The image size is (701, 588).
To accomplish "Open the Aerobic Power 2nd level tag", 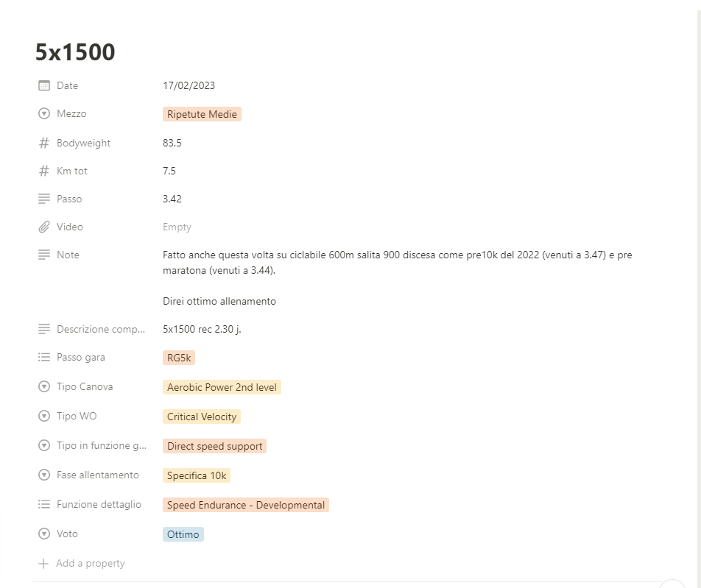I will click(x=222, y=387).
